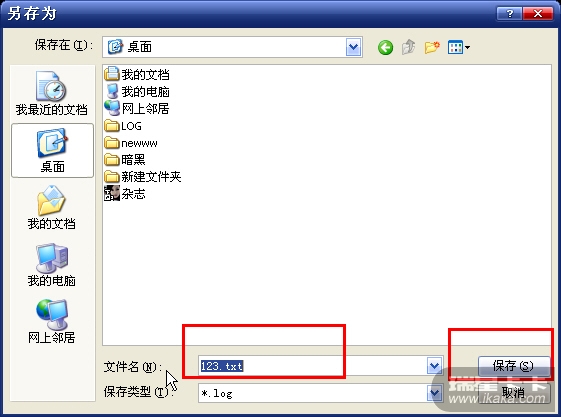The image size is (561, 417).
Task: Click the file name field containing 123.txt
Action: tap(313, 366)
